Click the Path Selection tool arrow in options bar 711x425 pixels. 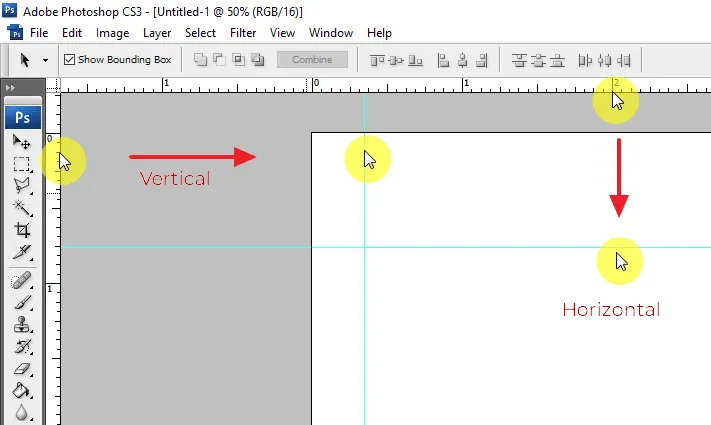(25, 60)
